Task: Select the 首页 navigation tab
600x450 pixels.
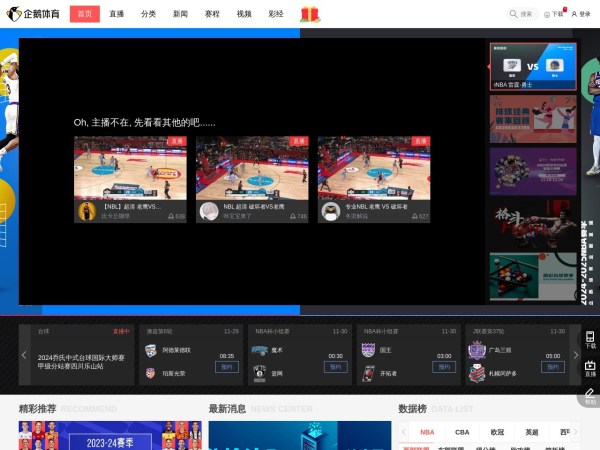Action: (x=85, y=14)
